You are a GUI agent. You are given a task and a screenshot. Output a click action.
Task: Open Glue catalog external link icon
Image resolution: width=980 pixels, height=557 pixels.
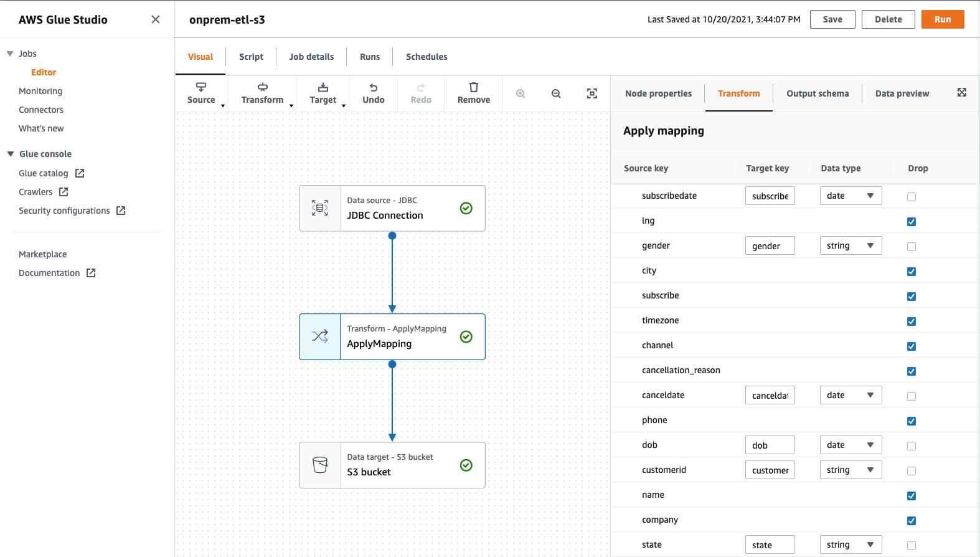[80, 173]
